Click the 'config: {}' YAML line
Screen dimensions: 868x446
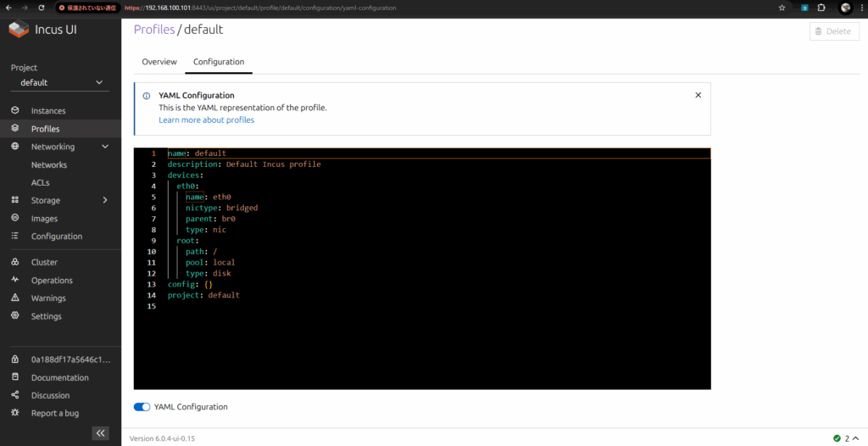(x=190, y=284)
